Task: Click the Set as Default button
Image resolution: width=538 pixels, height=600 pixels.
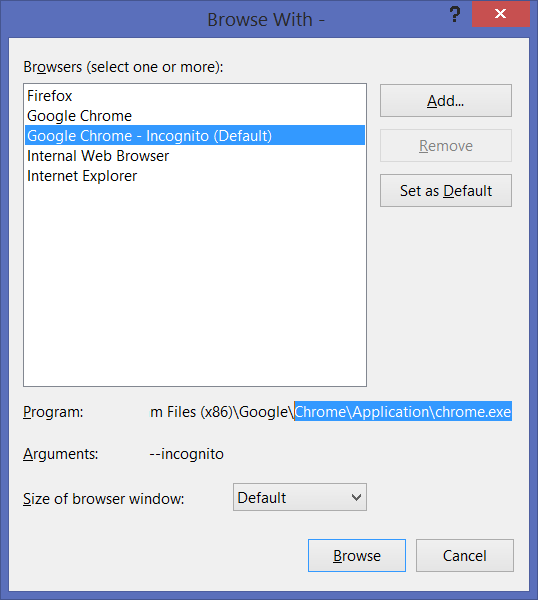Action: pos(445,191)
